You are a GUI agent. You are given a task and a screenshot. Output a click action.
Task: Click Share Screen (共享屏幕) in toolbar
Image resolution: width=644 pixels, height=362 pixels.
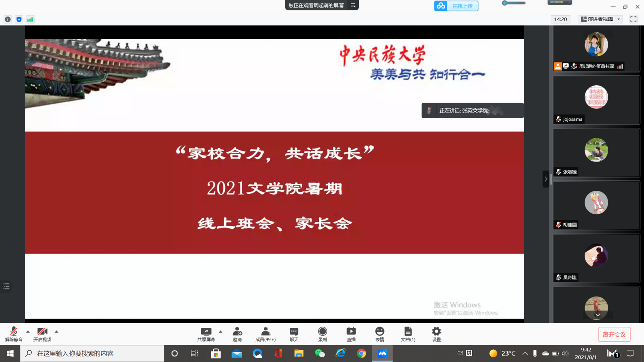[x=206, y=334]
